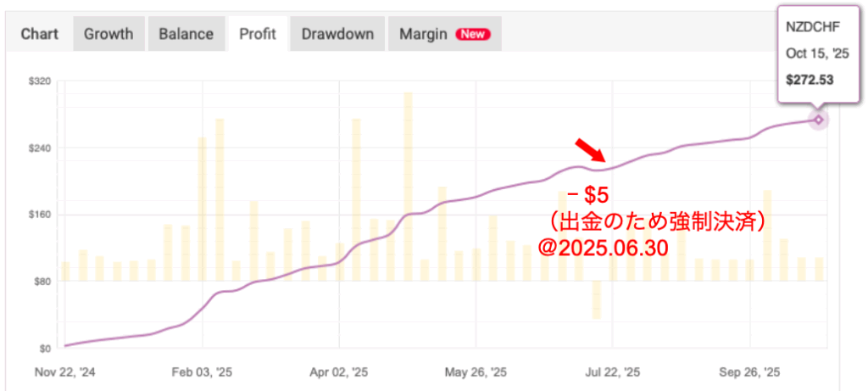Click the $272.53 value in the tooltip
Viewport: 868px width, 391px height.
coord(810,80)
